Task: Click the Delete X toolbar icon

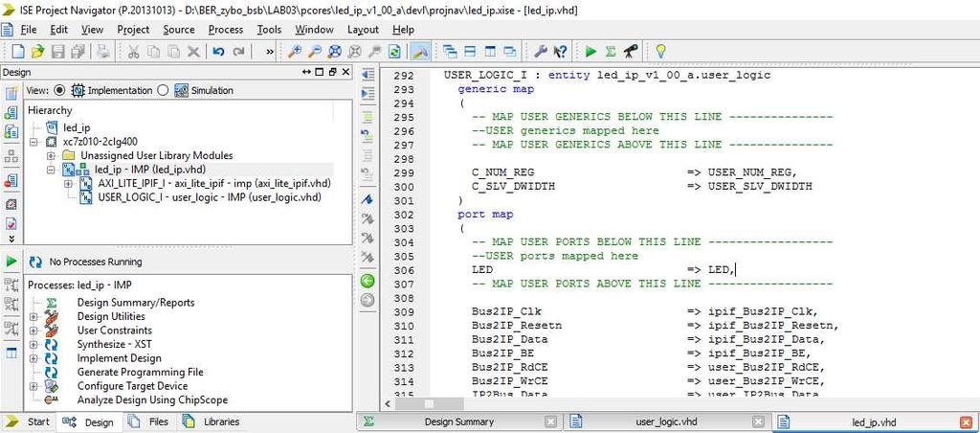Action: tap(193, 52)
